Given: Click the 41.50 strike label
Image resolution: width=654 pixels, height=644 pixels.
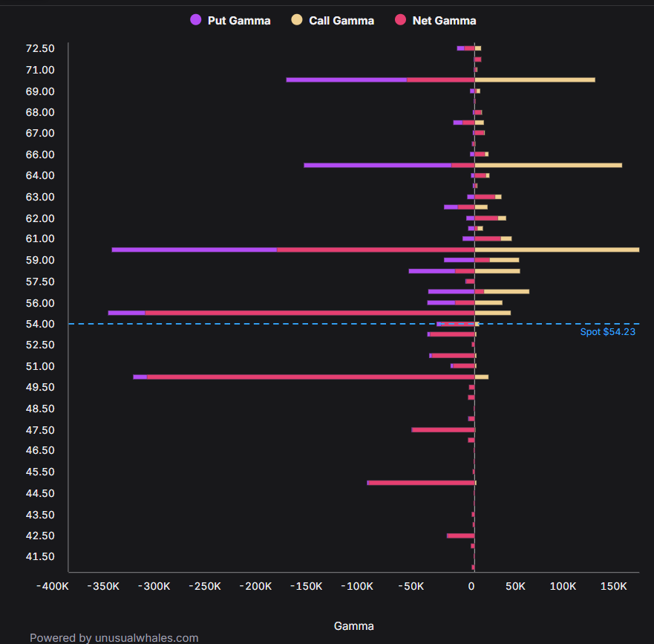Looking at the screenshot, I should [40, 556].
